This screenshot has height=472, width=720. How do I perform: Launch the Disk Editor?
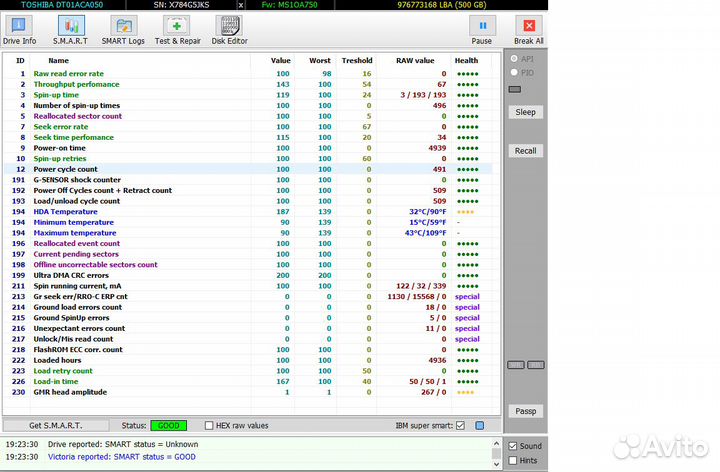pyautogui.click(x=231, y=30)
